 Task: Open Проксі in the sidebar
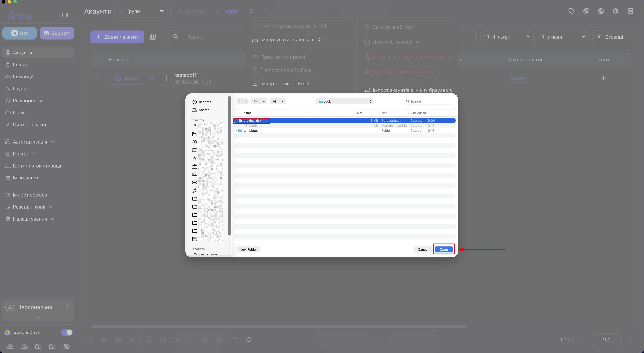pos(20,113)
